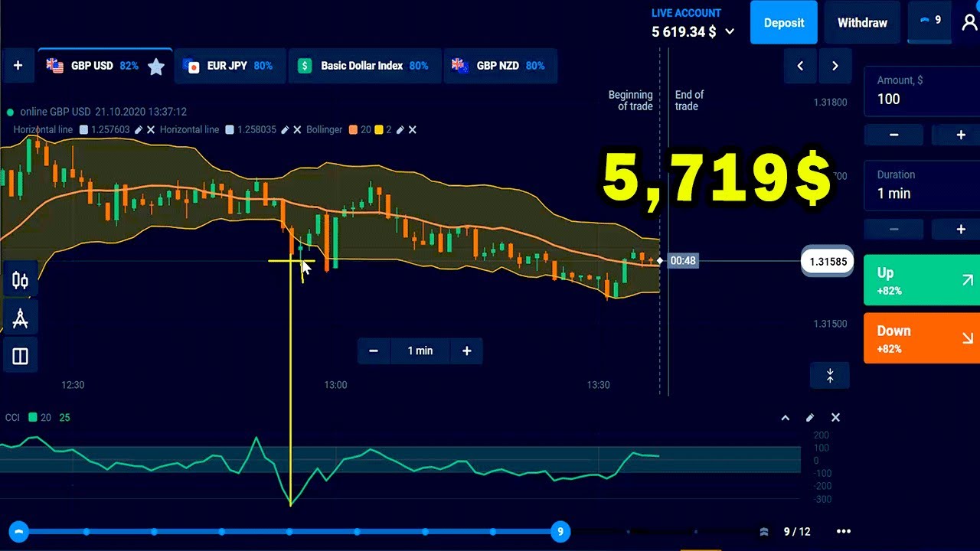
Task: Click 13:00 time axis label
Action: [335, 385]
